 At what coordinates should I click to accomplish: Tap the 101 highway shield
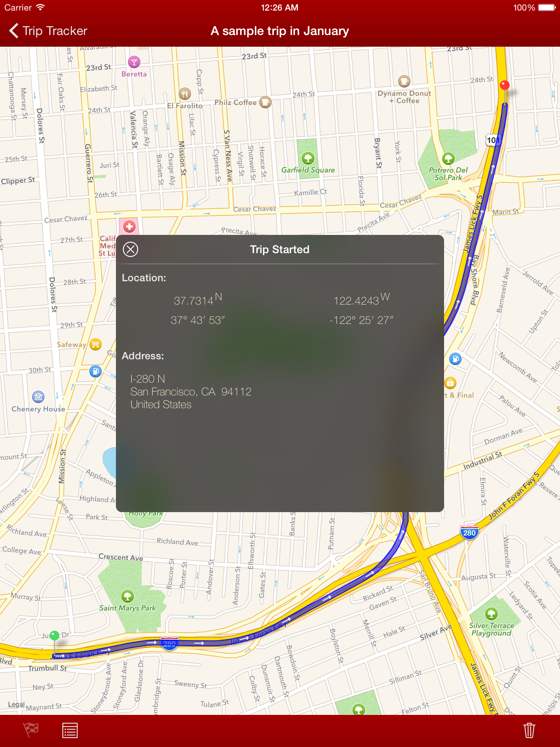pos(493,140)
